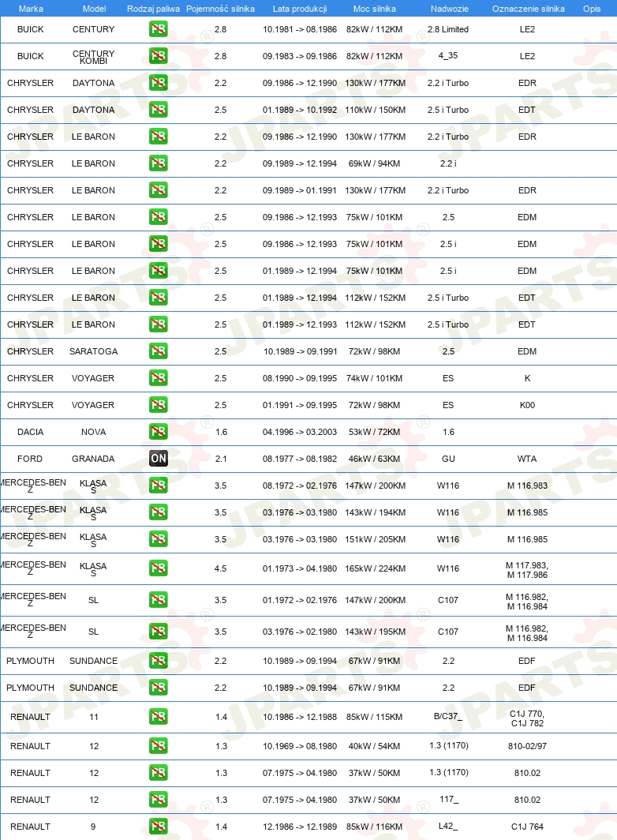Click petrol icon in Renault 9 row
This screenshot has width=617, height=840.
158,826
